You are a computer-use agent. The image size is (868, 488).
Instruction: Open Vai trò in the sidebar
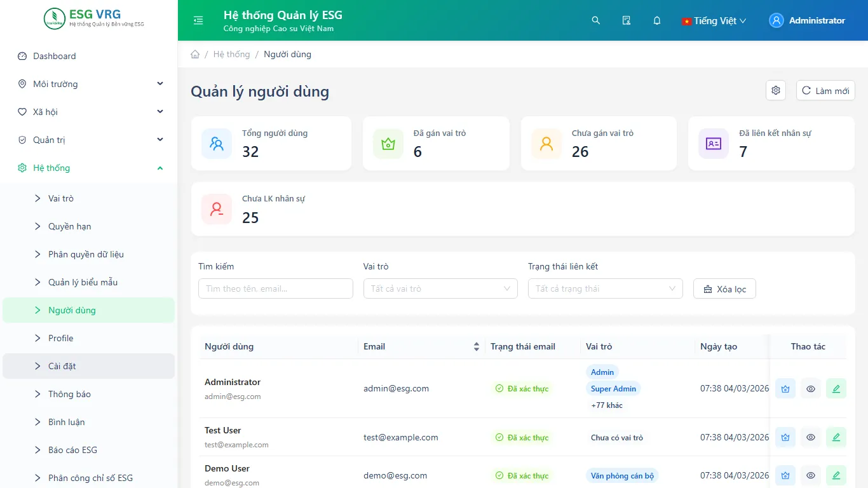(89, 198)
